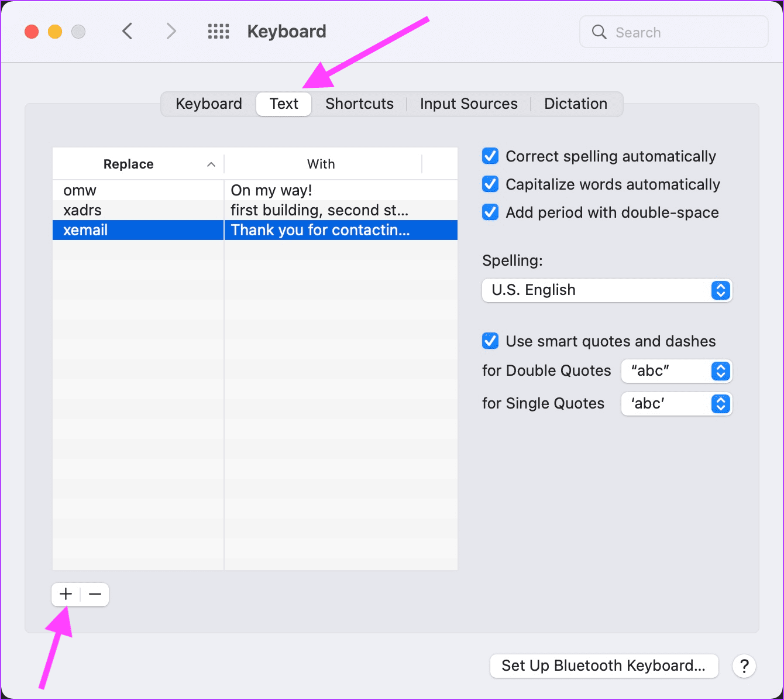The width and height of the screenshot is (784, 700).
Task: Add a new text replacement with plus
Action: pyautogui.click(x=66, y=595)
